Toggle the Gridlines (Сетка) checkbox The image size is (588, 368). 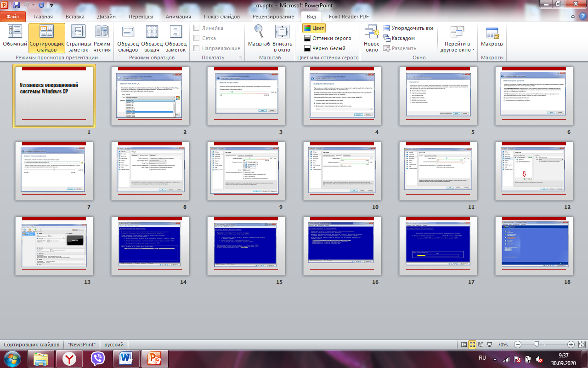tap(197, 38)
